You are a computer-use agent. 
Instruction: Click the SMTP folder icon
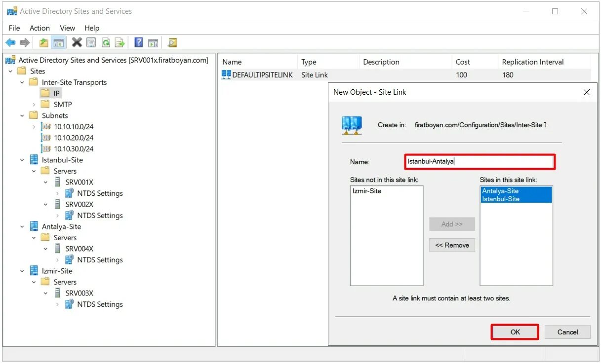click(45, 104)
